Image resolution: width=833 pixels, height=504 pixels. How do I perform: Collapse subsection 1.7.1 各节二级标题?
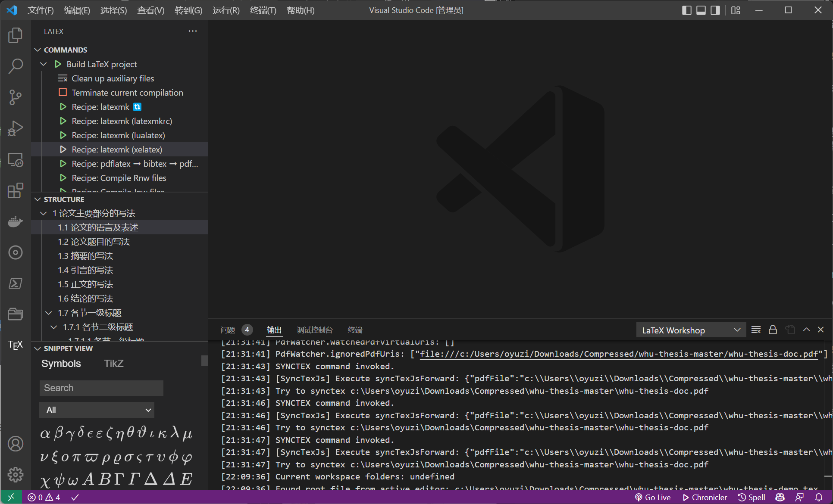click(x=54, y=327)
